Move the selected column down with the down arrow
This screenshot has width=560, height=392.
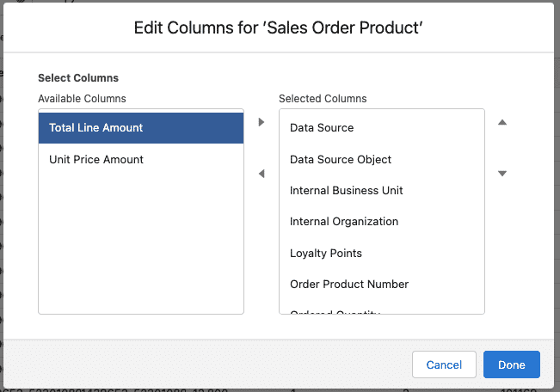502,174
